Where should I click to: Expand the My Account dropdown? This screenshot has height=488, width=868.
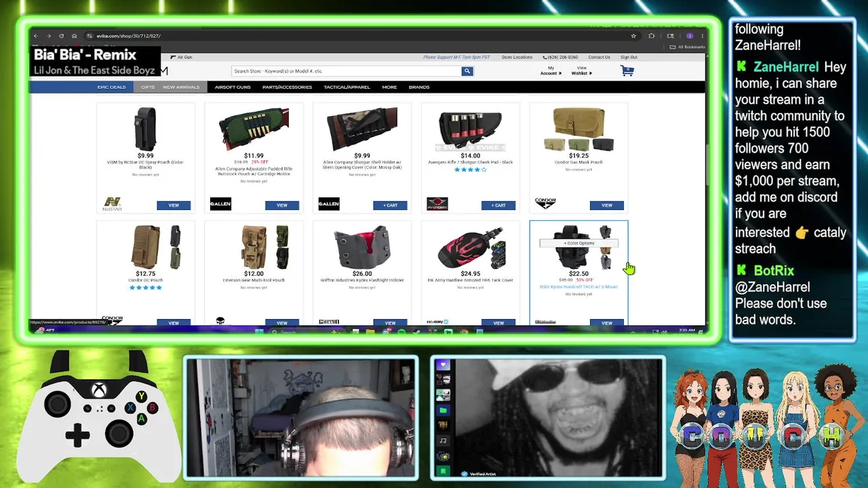pos(551,70)
